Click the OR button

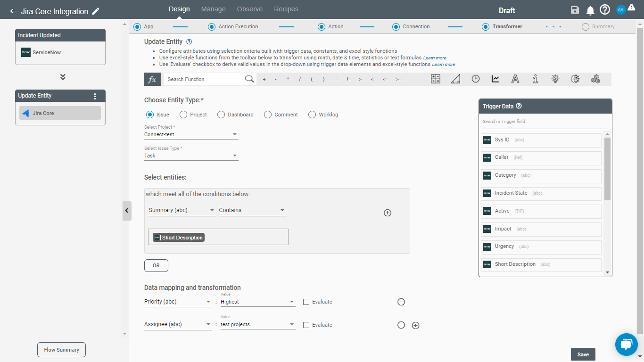156,265
